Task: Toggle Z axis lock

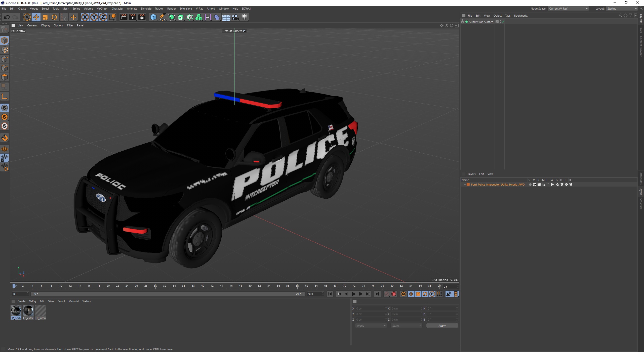Action: click(x=103, y=17)
